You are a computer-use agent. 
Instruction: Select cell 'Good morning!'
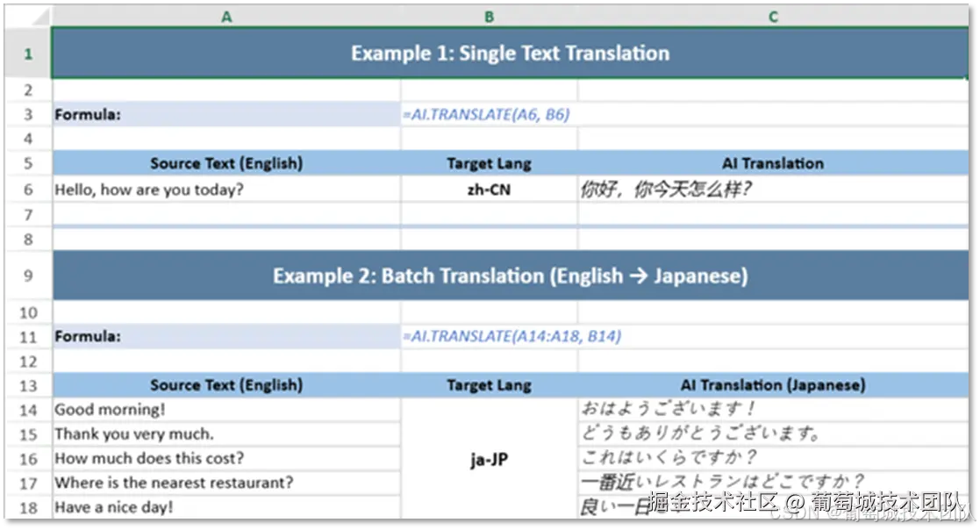click(226, 410)
